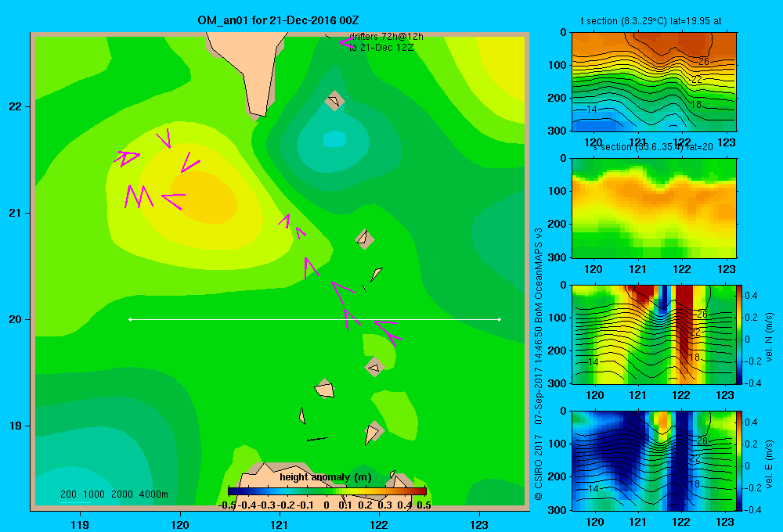Open the salinity section plot
Viewport: 783px width, 532px height.
(x=654, y=208)
